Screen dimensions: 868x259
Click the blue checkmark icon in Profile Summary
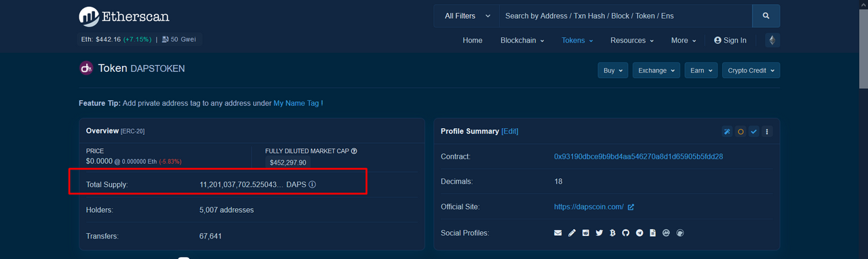coord(753,132)
